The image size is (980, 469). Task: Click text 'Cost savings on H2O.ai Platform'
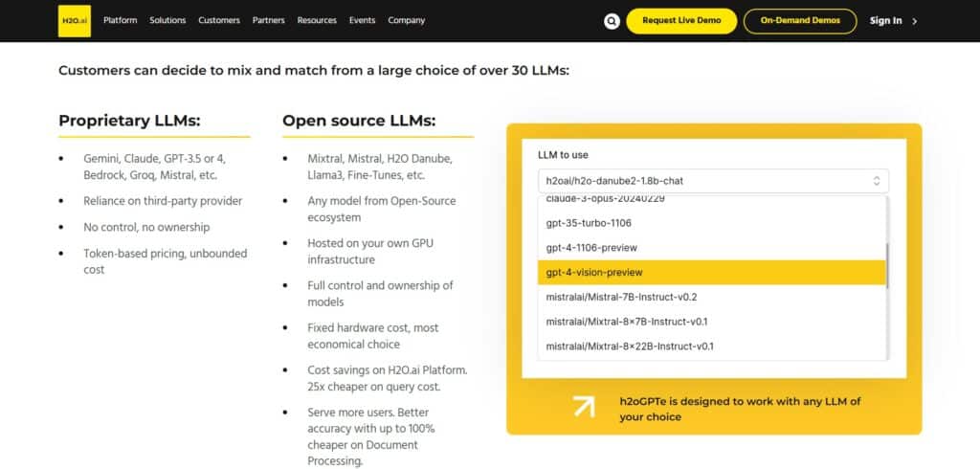(x=387, y=370)
